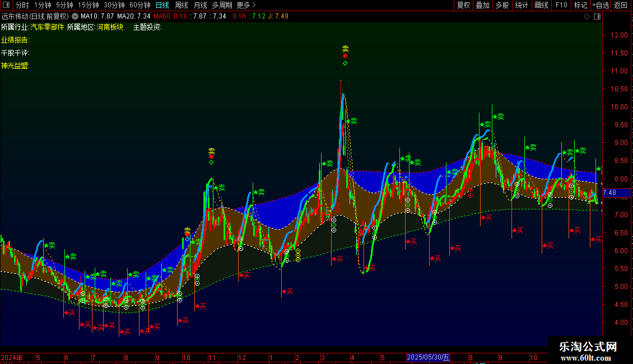This screenshot has height=364, width=633.
Task: Select the 30分钟 period tab
Action: pyautogui.click(x=114, y=5)
